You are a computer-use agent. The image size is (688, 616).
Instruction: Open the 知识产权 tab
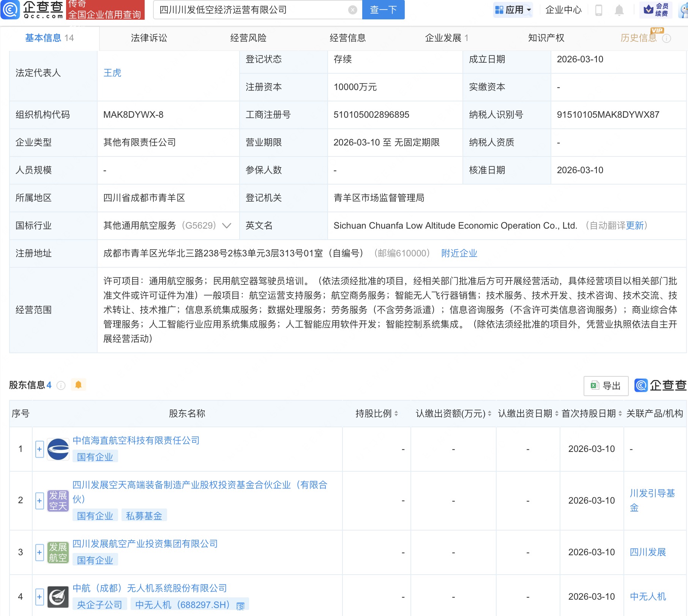(546, 38)
